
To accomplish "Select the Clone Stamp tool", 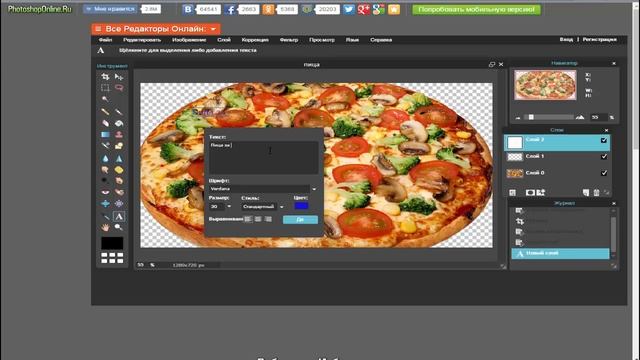I will (x=119, y=134).
